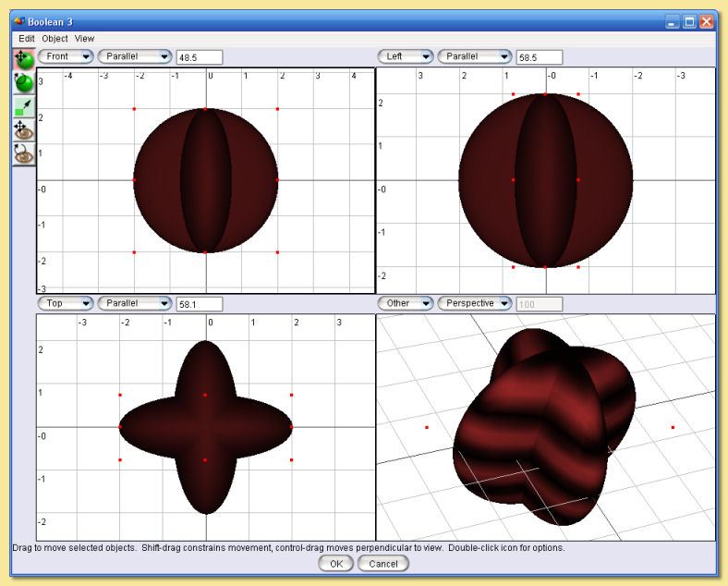The height and width of the screenshot is (586, 728).
Task: Maximize the Boolean 3 window
Action: coord(689,22)
